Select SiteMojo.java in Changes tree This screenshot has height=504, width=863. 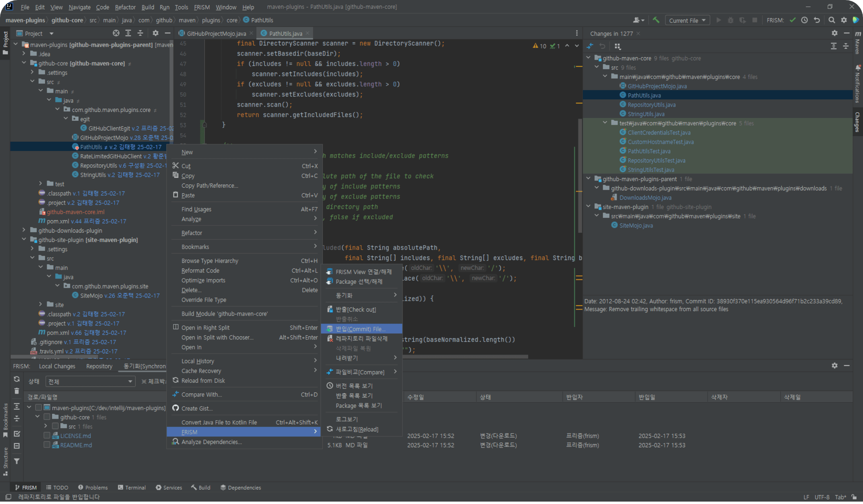[x=636, y=225]
